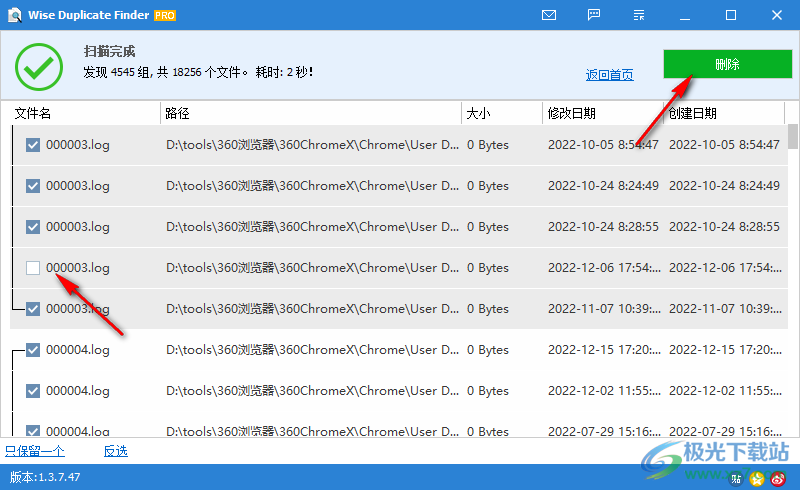
Task: Sort by the 路径 column header
Action: (x=311, y=113)
